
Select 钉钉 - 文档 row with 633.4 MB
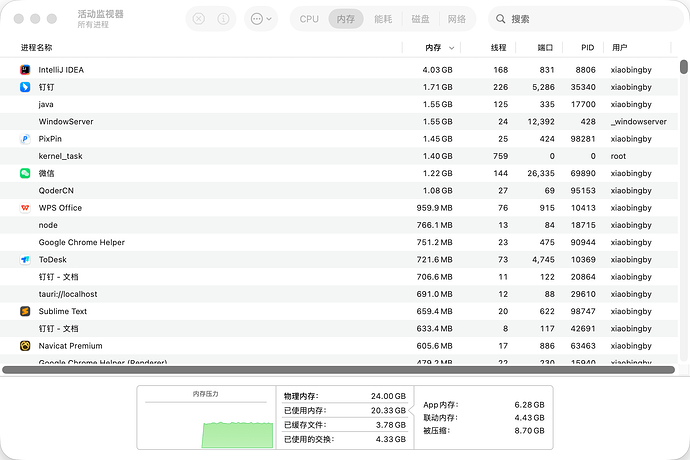339,328
